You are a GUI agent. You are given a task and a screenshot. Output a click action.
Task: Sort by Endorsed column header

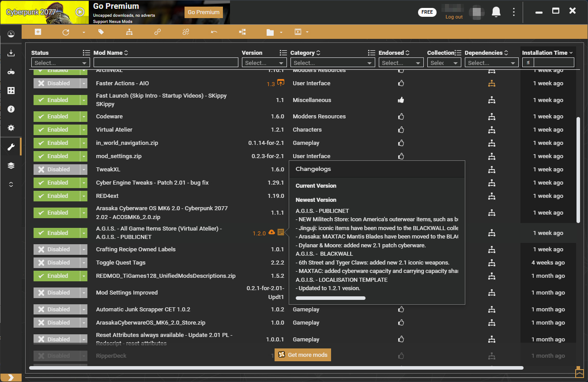(x=394, y=53)
